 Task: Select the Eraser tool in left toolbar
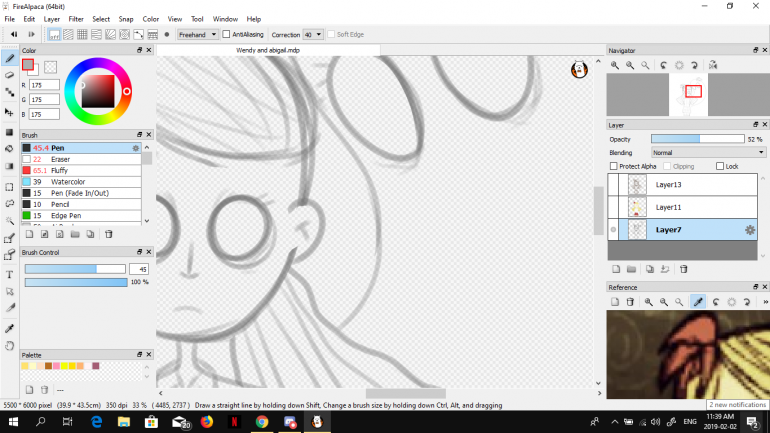[x=10, y=75]
